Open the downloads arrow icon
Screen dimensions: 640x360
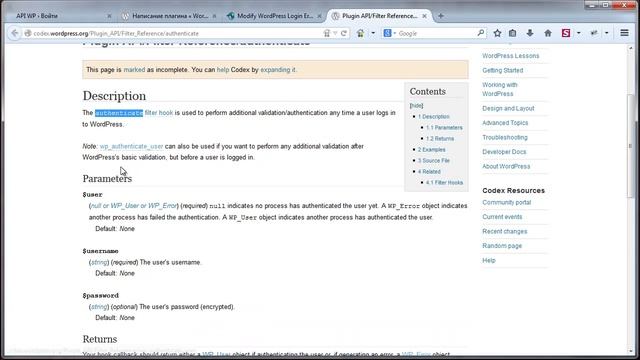[x=530, y=33]
